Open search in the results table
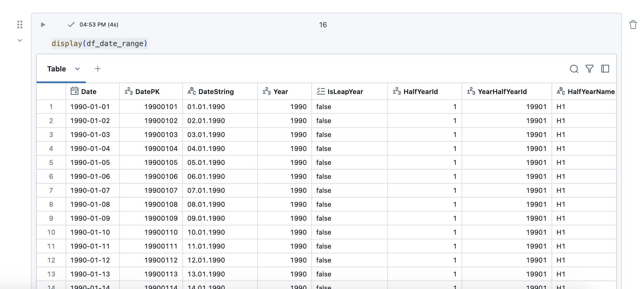 point(574,69)
